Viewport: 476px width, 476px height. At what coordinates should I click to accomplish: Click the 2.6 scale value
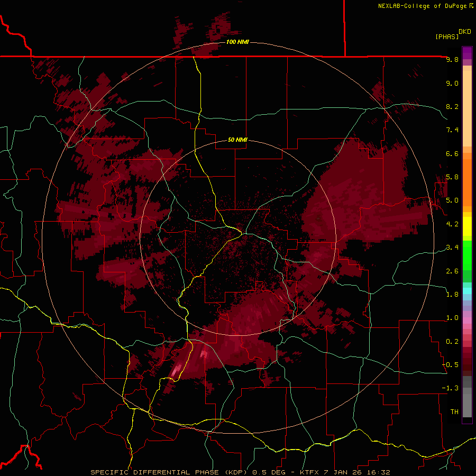click(452, 271)
